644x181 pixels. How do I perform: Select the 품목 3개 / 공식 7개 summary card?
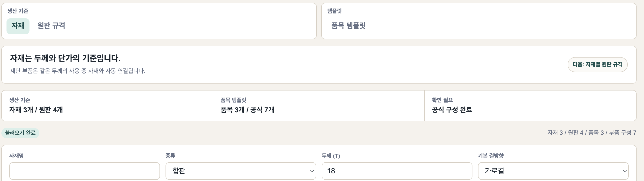click(x=319, y=106)
